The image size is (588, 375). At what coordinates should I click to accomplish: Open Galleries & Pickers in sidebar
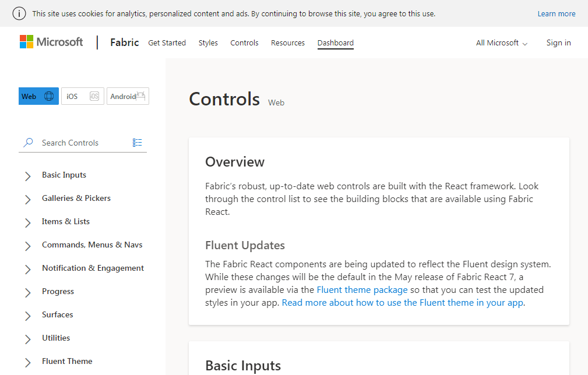(x=76, y=198)
